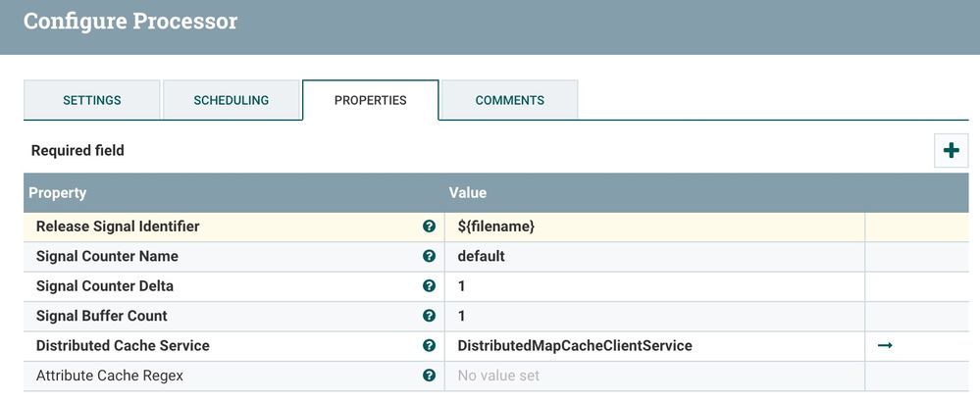Click the add property plus icon
Viewport: 980px width, 403px height.
[x=951, y=151]
